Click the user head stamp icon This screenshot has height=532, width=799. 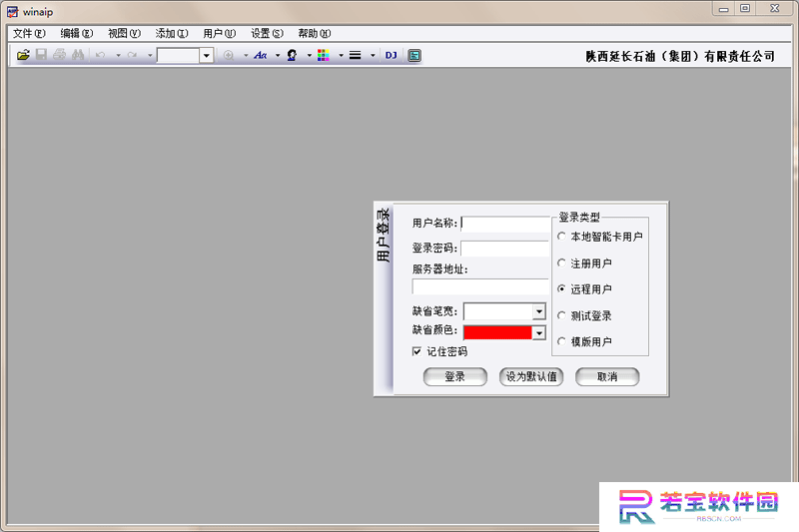[x=292, y=55]
